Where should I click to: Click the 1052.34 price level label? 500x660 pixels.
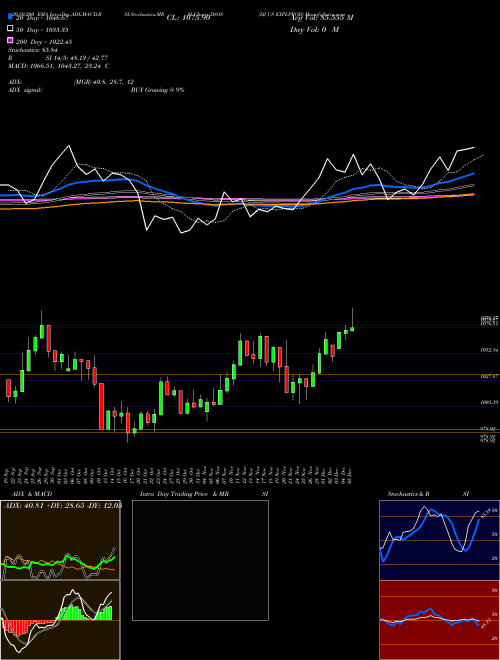(x=489, y=350)
